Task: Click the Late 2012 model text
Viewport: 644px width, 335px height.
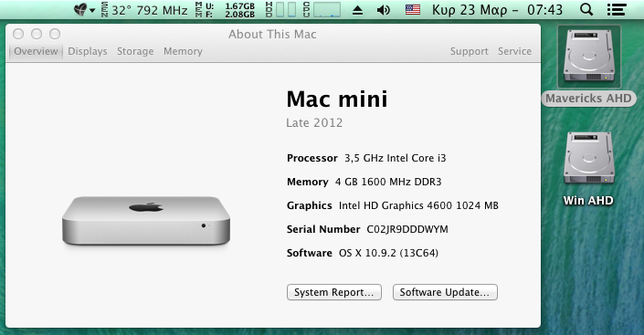Action: click(x=314, y=122)
